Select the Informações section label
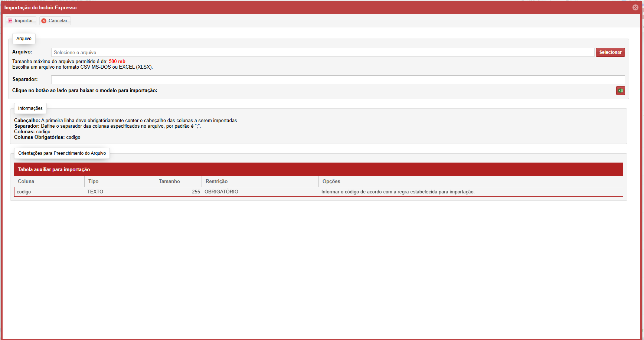Viewport: 644px width, 340px height. [30, 108]
